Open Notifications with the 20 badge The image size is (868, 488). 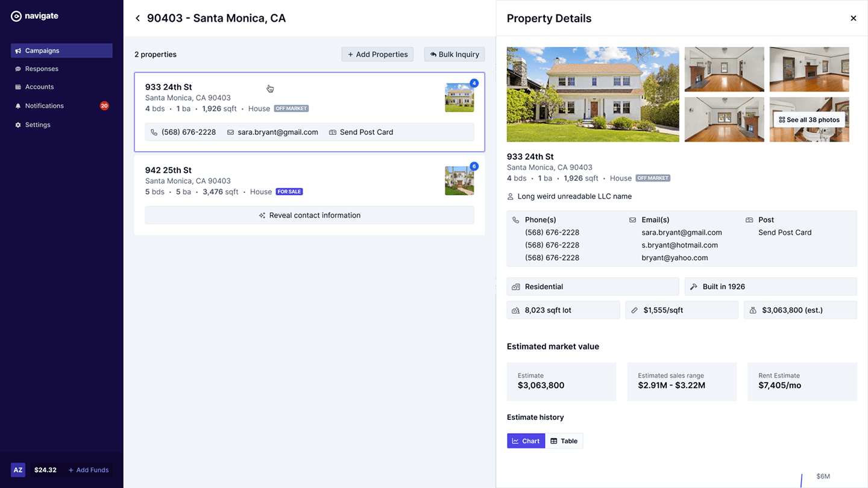tap(61, 105)
